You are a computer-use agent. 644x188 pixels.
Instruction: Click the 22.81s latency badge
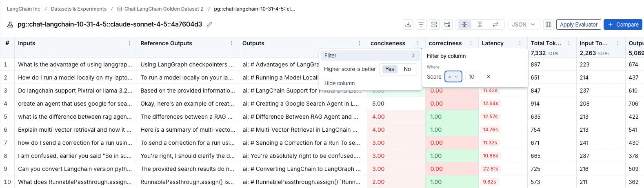[491, 169]
